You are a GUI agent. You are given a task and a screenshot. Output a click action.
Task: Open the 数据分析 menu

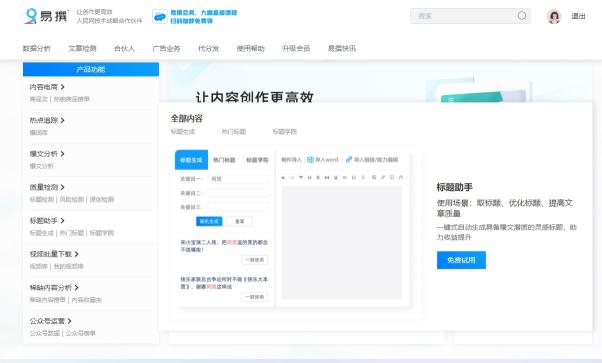pyautogui.click(x=36, y=48)
